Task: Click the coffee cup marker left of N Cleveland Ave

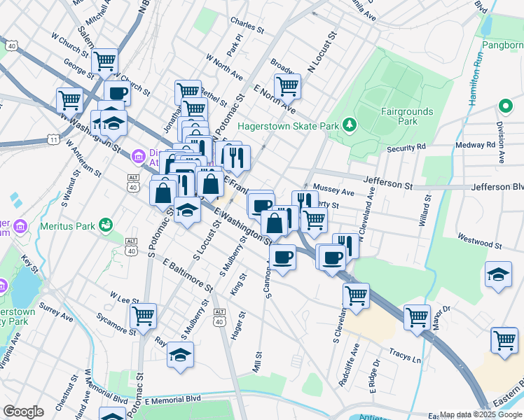Action: tap(332, 258)
